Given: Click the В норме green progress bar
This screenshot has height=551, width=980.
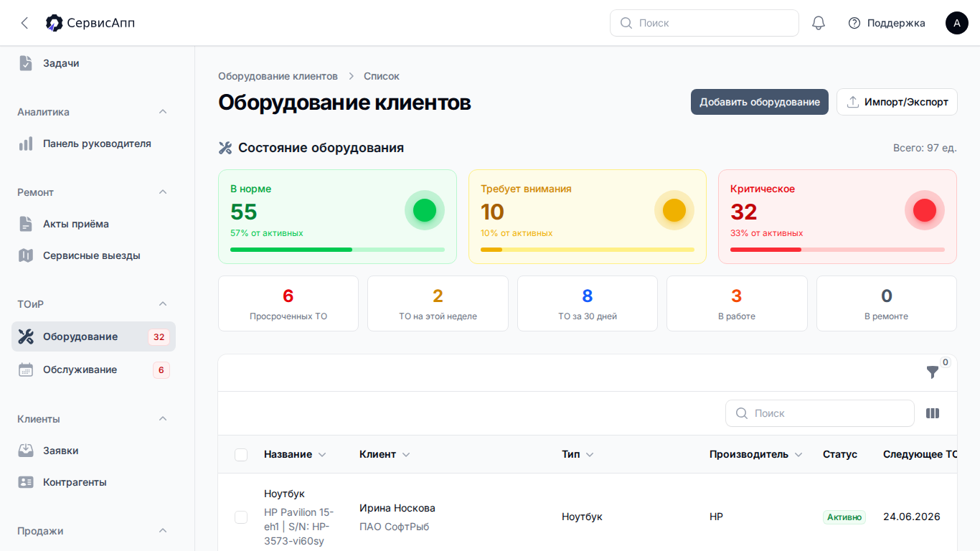Looking at the screenshot, I should (x=337, y=250).
